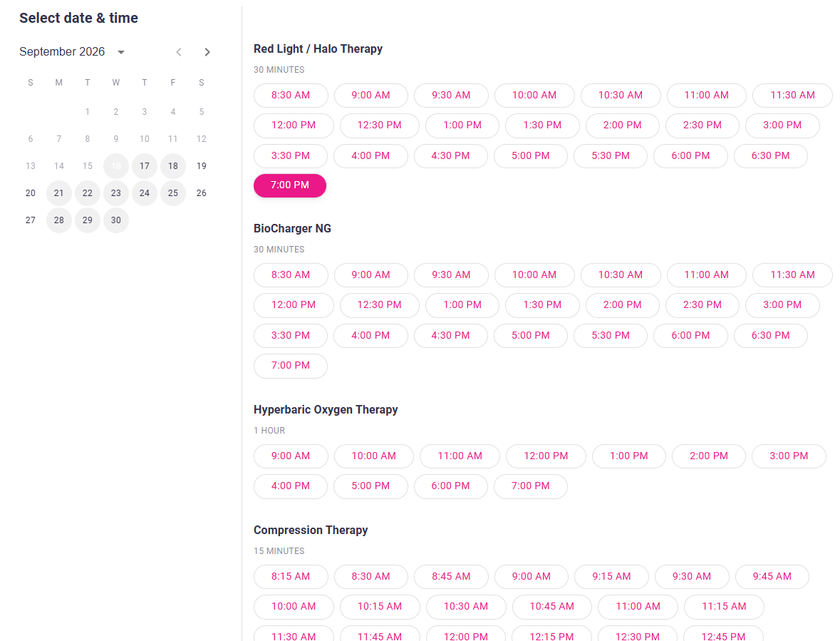Pick September 21 on the calendar

click(x=59, y=193)
